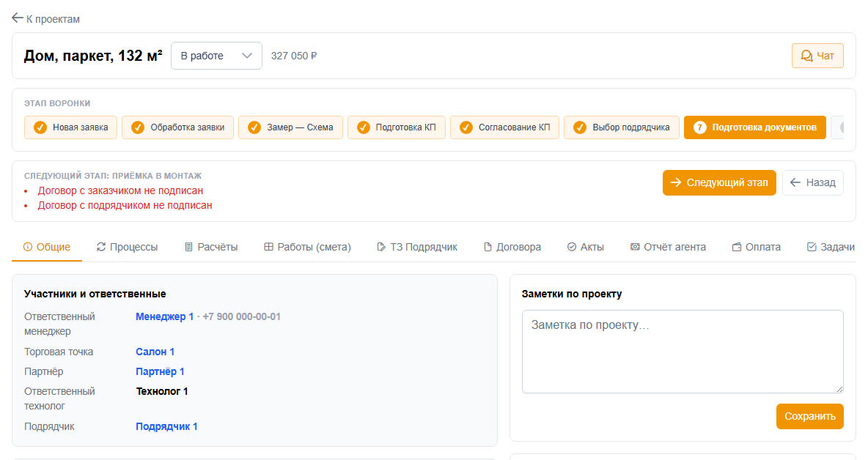Click check-circle icon on Акты tab
Viewport: 868px width, 460px height.
tap(572, 247)
